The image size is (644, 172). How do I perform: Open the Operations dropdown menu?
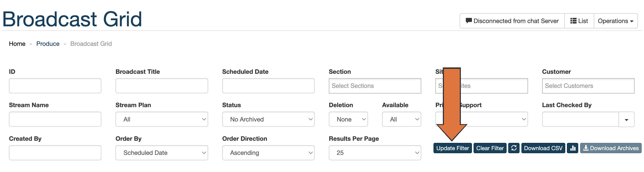[615, 21]
